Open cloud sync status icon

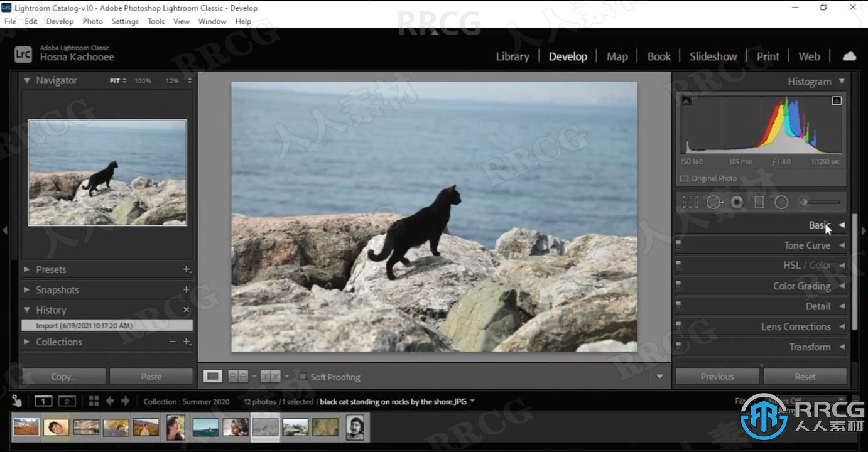pyautogui.click(x=849, y=56)
